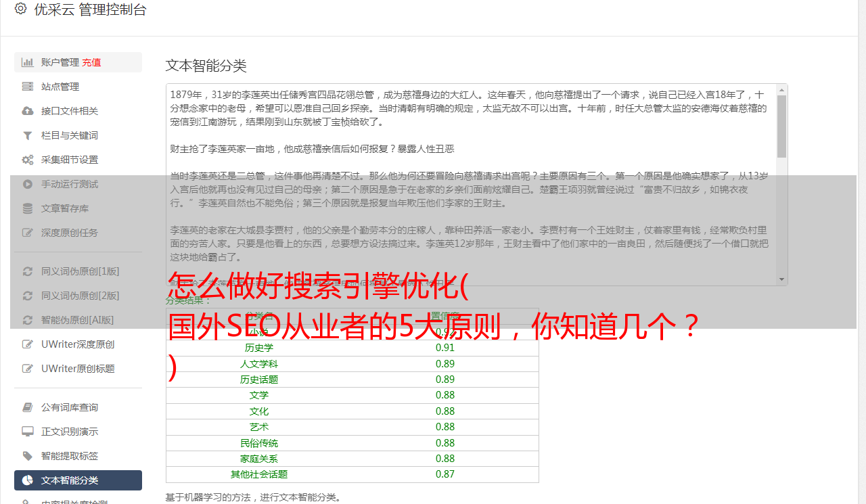Click the 艺术 category cell
The height and width of the screenshot is (504, 866).
click(259, 427)
